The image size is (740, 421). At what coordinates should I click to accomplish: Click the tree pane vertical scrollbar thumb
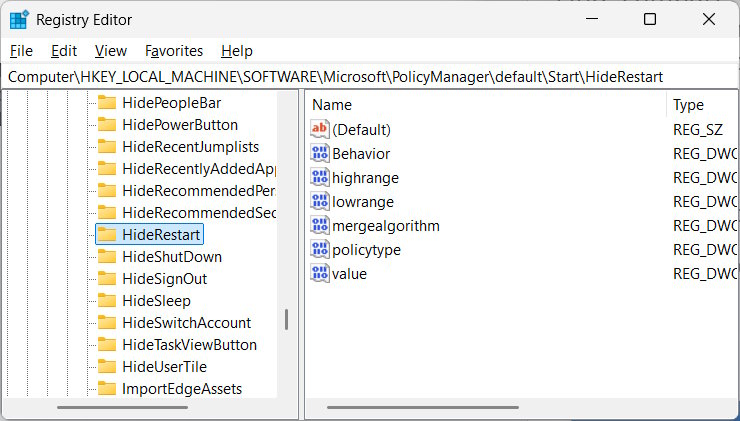pyautogui.click(x=286, y=320)
